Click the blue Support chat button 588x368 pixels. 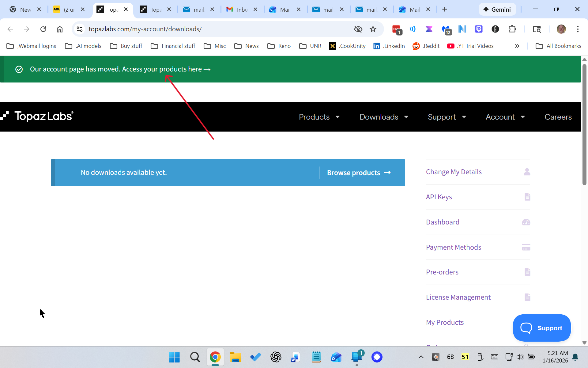(x=541, y=328)
